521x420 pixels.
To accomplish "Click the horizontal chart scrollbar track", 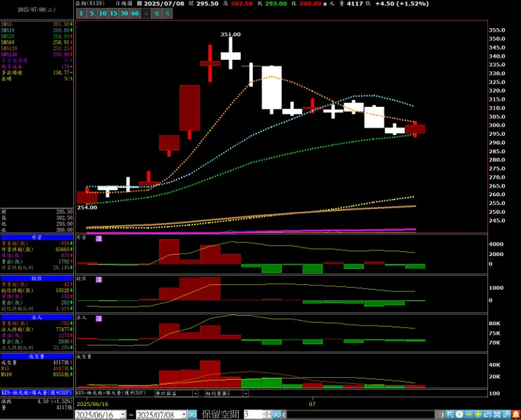I will click(362, 414).
